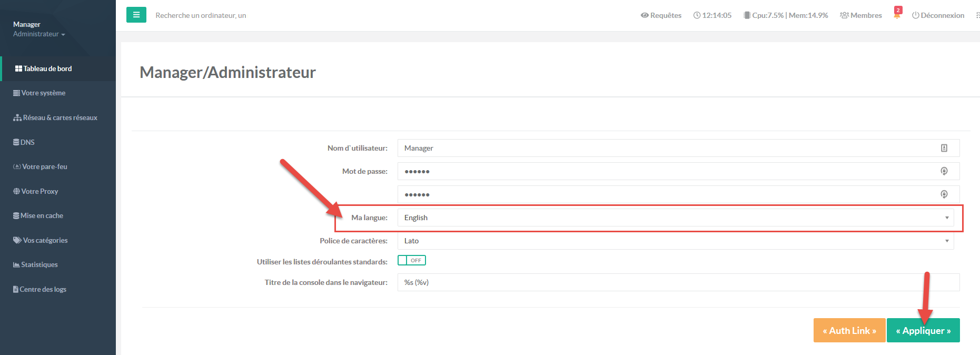Click the orange Auth Link button
Screen dimensions: 980x355
[x=849, y=330]
